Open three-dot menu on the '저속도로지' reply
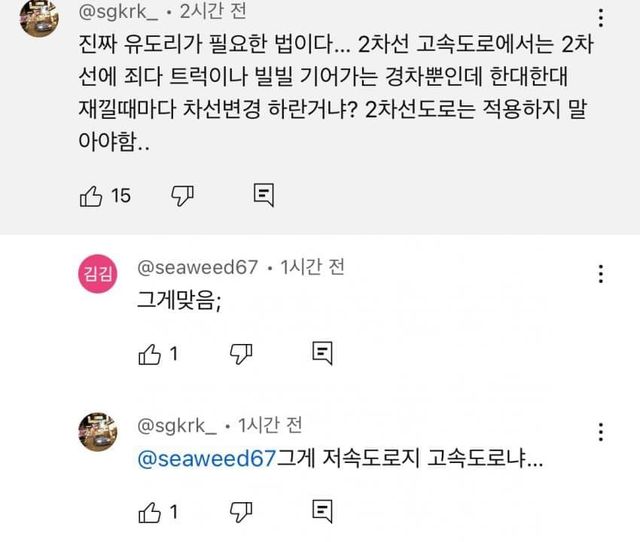This screenshot has width=640, height=542. coord(600,431)
